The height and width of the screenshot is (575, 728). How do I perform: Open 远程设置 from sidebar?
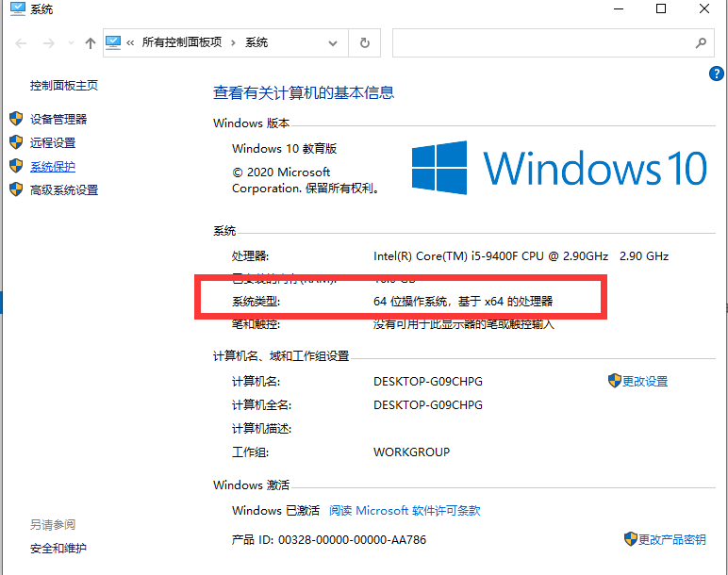coord(53,143)
